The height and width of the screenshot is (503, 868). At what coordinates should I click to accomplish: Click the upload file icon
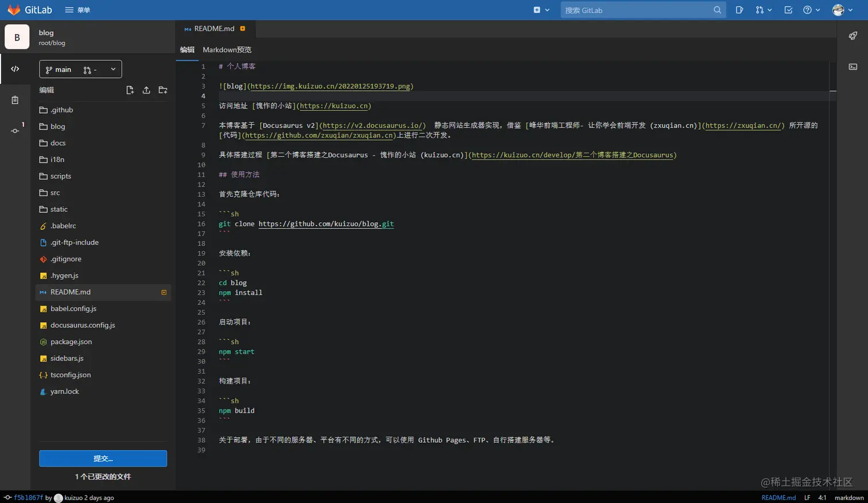click(x=146, y=90)
